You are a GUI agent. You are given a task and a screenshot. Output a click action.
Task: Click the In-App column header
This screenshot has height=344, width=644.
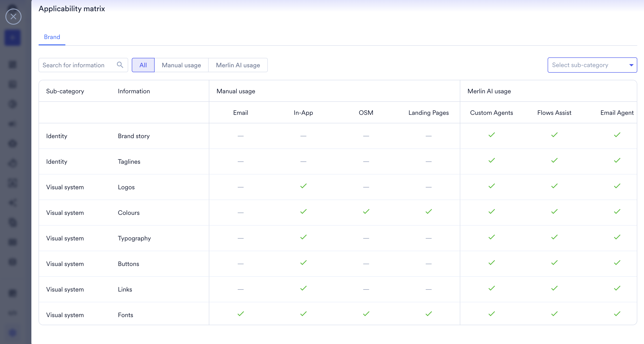coord(303,113)
